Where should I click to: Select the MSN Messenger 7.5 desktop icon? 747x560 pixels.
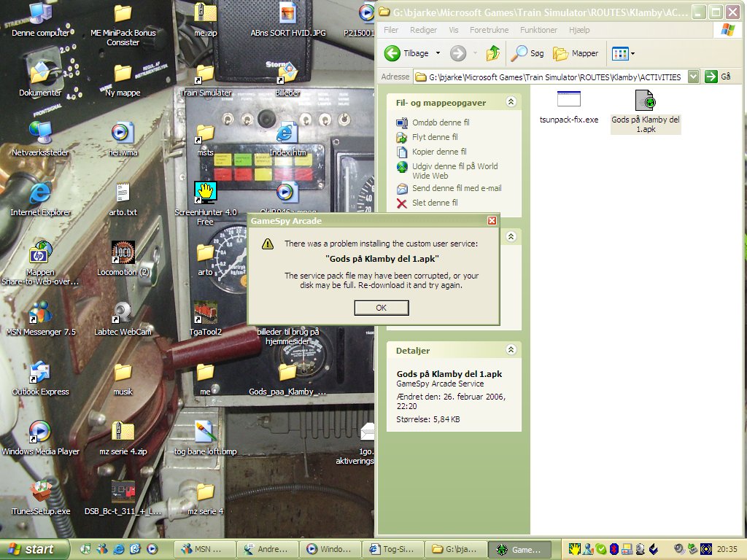tap(41, 319)
